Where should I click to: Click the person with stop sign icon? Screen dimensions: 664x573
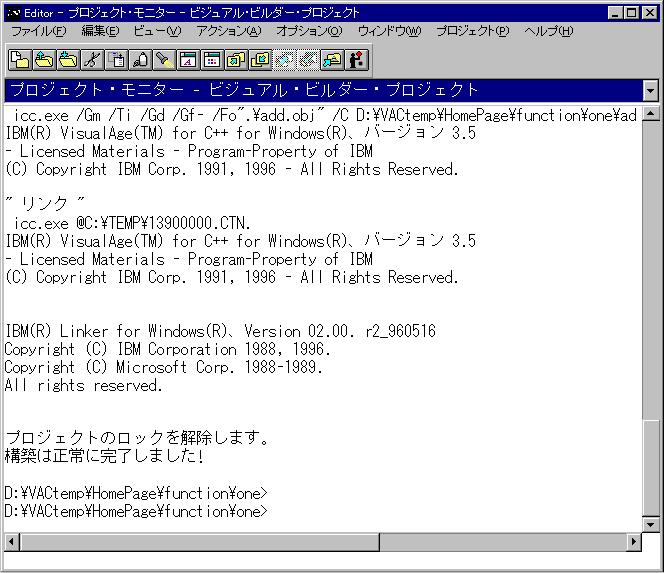coord(356,60)
